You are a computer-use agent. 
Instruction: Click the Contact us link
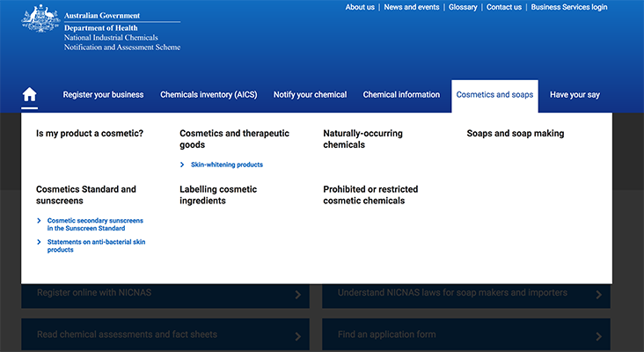(503, 7)
